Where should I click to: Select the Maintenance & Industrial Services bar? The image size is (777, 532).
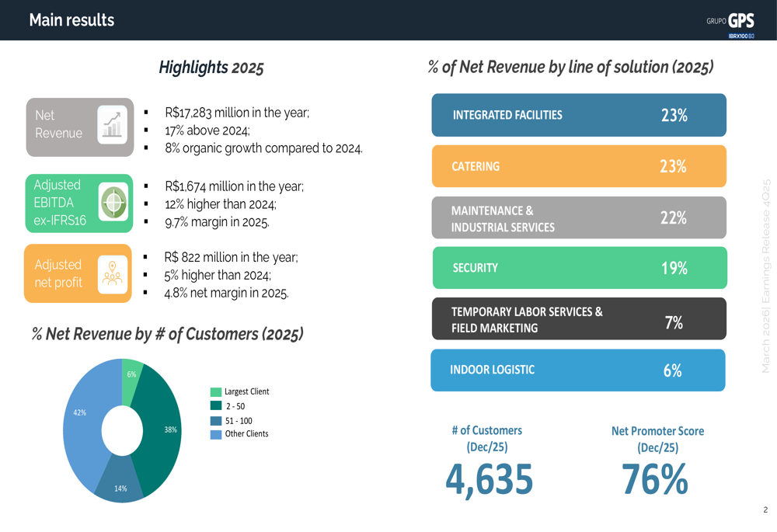click(x=579, y=218)
